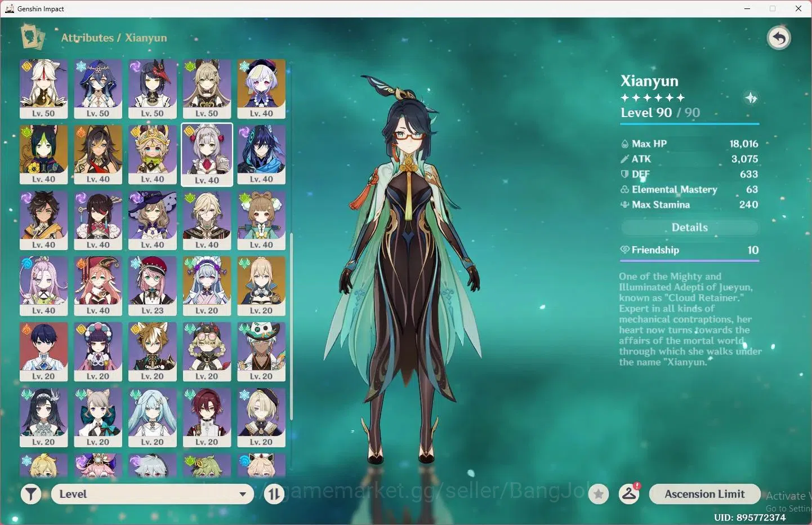
Task: Select Freminet's Lv. 20 Cryo card
Action: click(x=261, y=418)
